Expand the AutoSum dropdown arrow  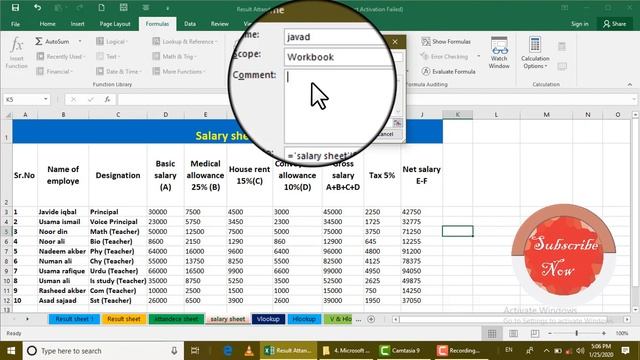click(80, 42)
